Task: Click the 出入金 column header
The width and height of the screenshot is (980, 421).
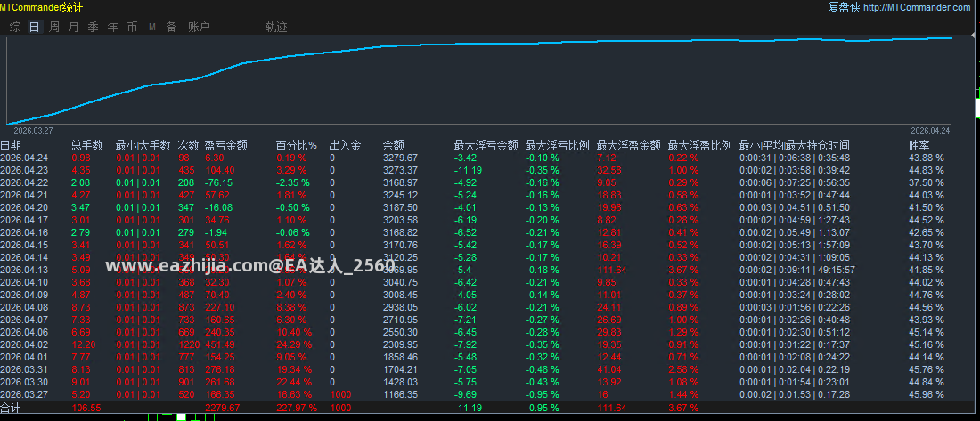Action: 345,146
